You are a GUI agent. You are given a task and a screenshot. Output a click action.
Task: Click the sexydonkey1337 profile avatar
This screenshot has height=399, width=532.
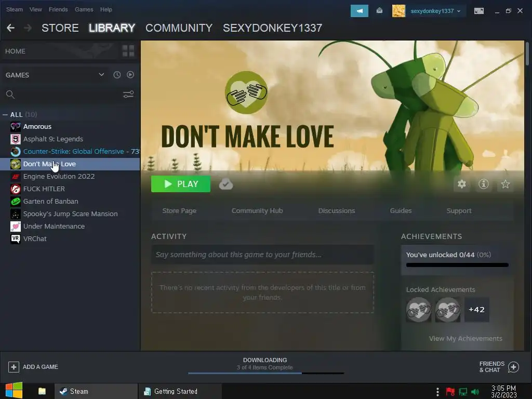pyautogui.click(x=398, y=11)
